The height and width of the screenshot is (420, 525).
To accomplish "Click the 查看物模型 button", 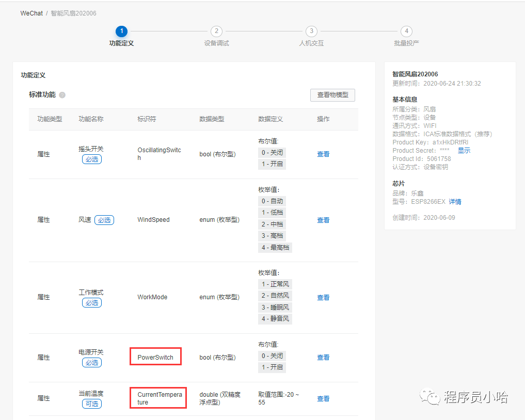I will coord(332,95).
